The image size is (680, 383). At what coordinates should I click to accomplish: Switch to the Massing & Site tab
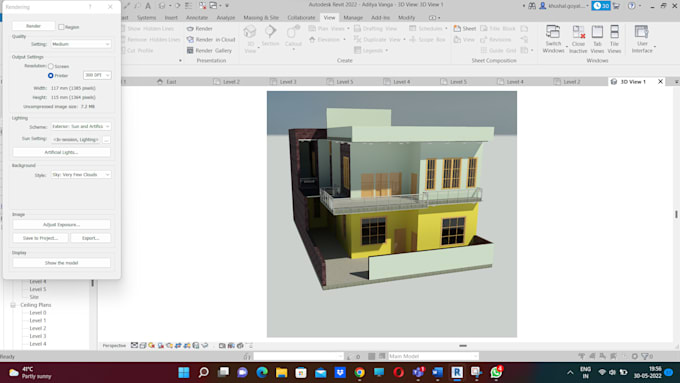pyautogui.click(x=261, y=18)
